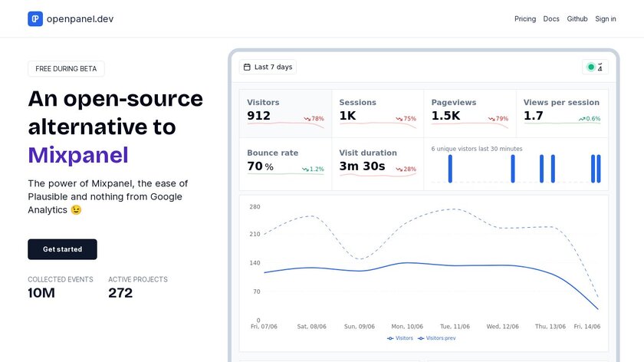Select the Visitors metric tab
The width and height of the screenshot is (644, 362).
[x=285, y=108]
